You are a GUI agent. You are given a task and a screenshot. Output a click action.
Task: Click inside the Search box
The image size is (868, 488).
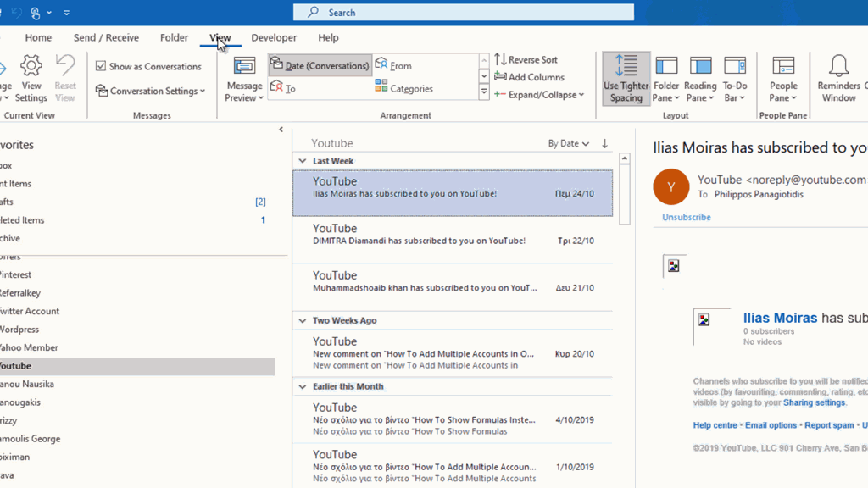coord(464,12)
